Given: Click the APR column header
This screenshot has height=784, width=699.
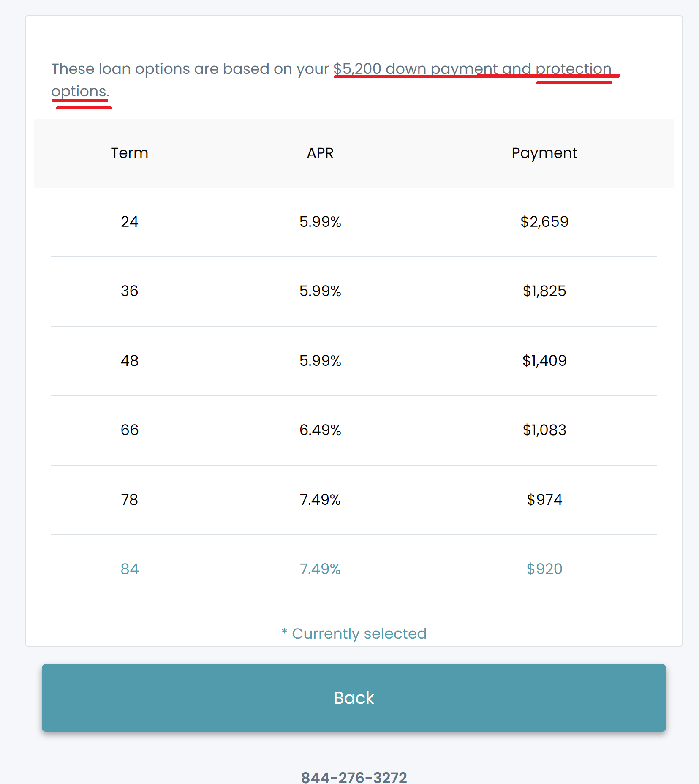Looking at the screenshot, I should click(x=320, y=153).
